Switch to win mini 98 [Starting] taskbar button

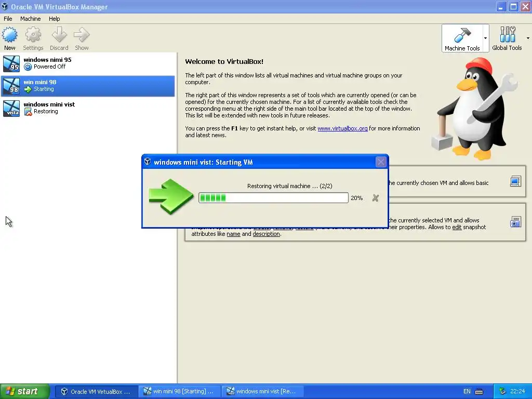coord(179,391)
